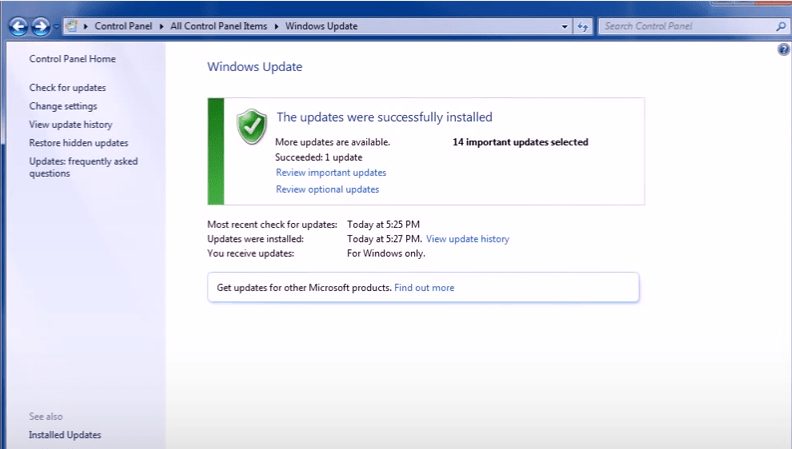Open Change settings
This screenshot has height=449, width=792.
point(63,106)
